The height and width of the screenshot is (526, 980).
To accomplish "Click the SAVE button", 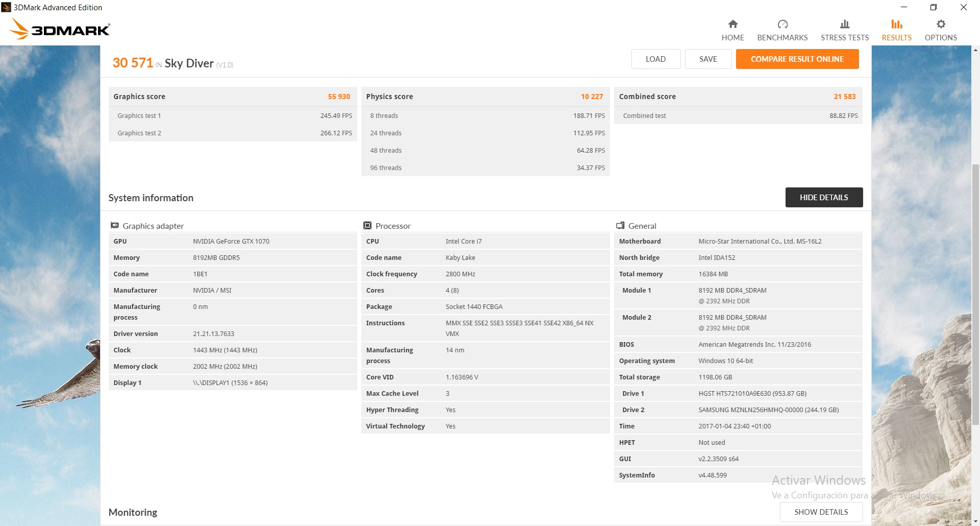I will pos(708,59).
